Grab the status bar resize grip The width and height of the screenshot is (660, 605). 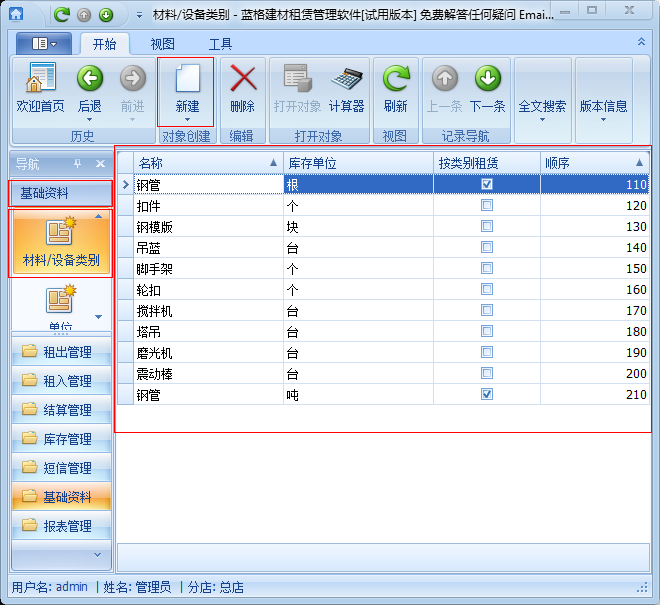(642, 587)
